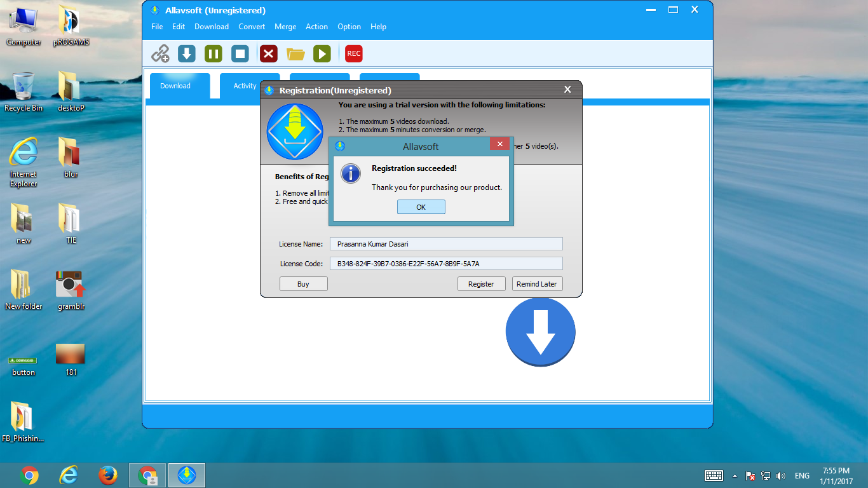The image size is (868, 488).
Task: Start screen recording with REC icon
Action: click(x=354, y=53)
